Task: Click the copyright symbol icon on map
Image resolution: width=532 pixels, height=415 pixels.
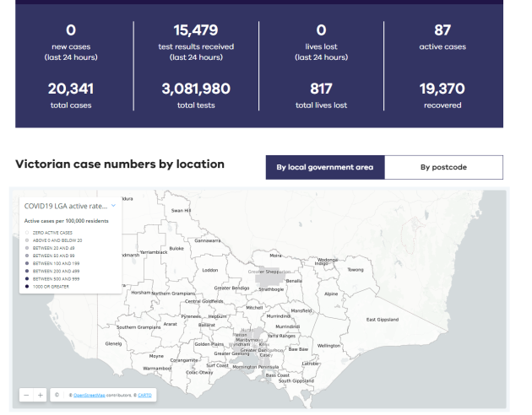Action: 57,395
